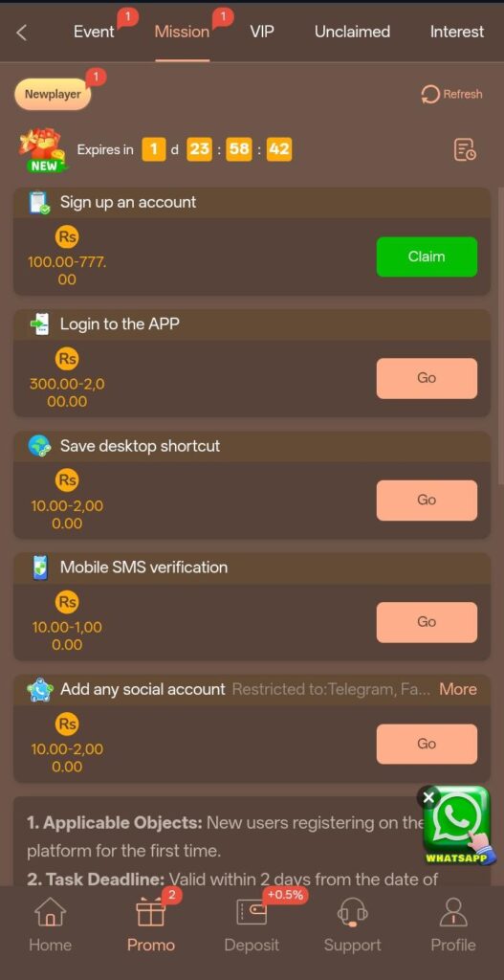Open the Interest tab

point(457,32)
